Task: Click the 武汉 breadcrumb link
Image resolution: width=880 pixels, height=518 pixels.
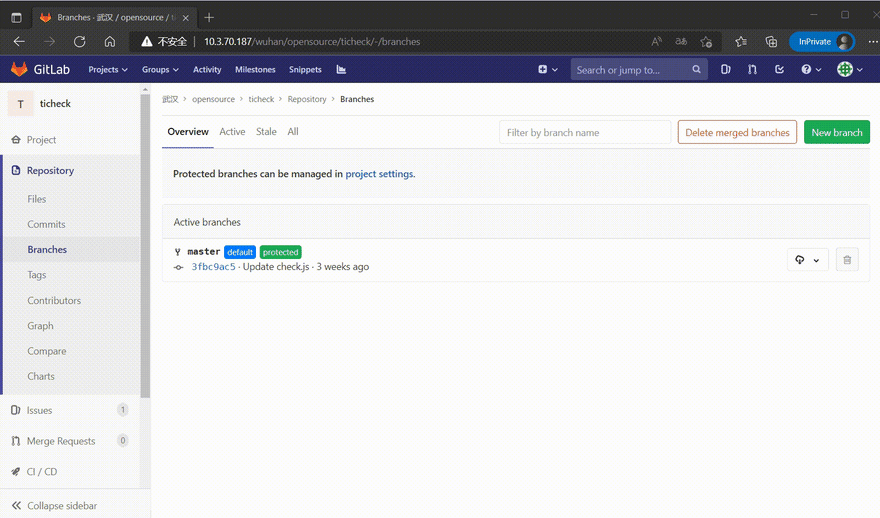Action: (170, 99)
